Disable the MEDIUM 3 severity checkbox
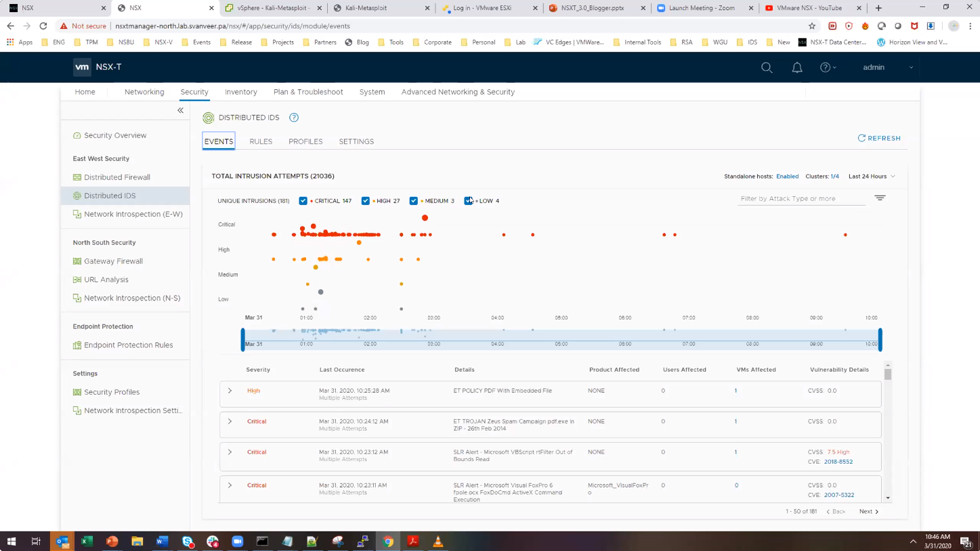 pos(414,201)
